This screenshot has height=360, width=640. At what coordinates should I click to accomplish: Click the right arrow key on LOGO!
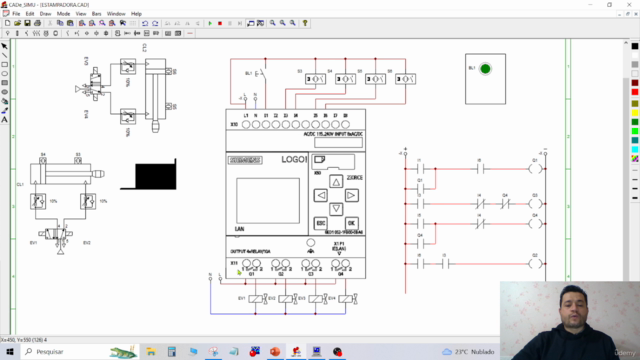pyautogui.click(x=351, y=196)
